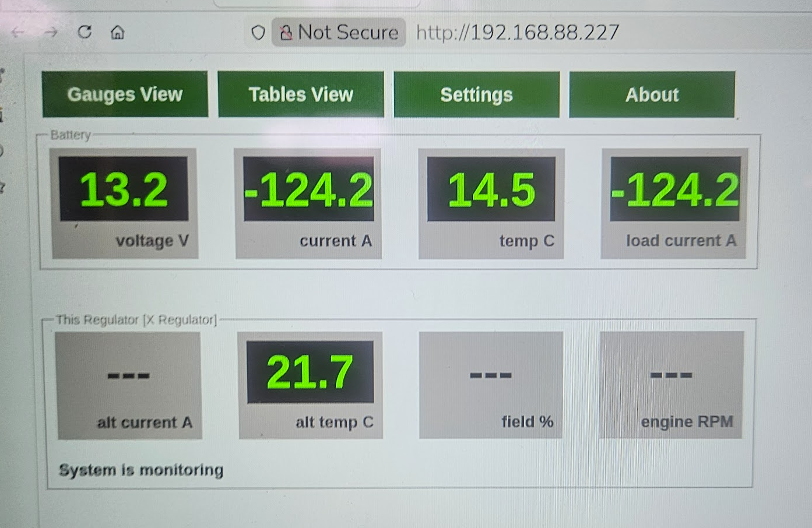Viewport: 812px width, 528px height.
Task: Click the 'This Regulator [X Regulator]' group label
Action: point(136,319)
